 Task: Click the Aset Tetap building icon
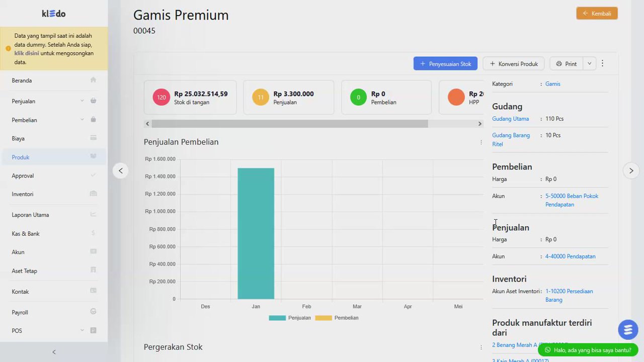point(93,270)
